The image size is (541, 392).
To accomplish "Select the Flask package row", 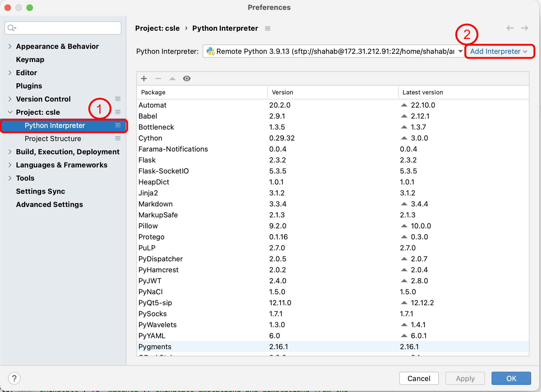I will 147,160.
